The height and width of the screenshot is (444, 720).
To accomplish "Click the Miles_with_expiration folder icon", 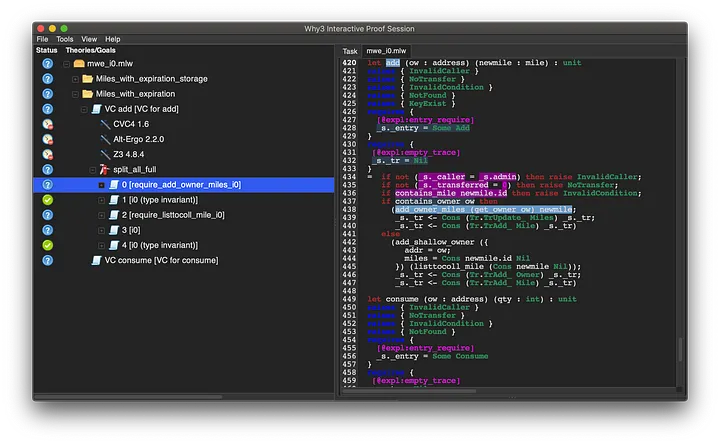I will pyautogui.click(x=88, y=94).
